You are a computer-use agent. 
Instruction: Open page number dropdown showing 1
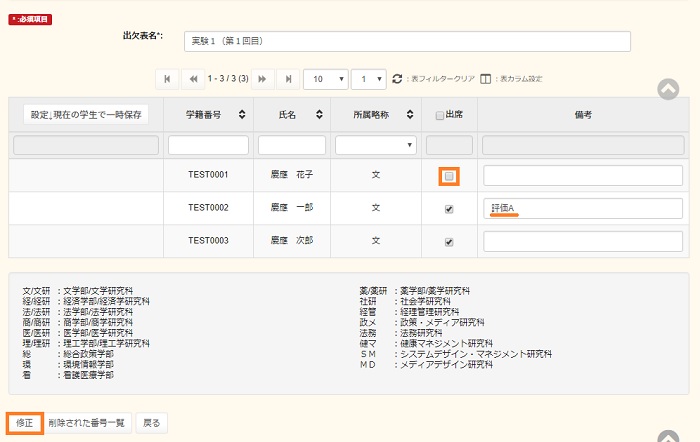[x=371, y=78]
